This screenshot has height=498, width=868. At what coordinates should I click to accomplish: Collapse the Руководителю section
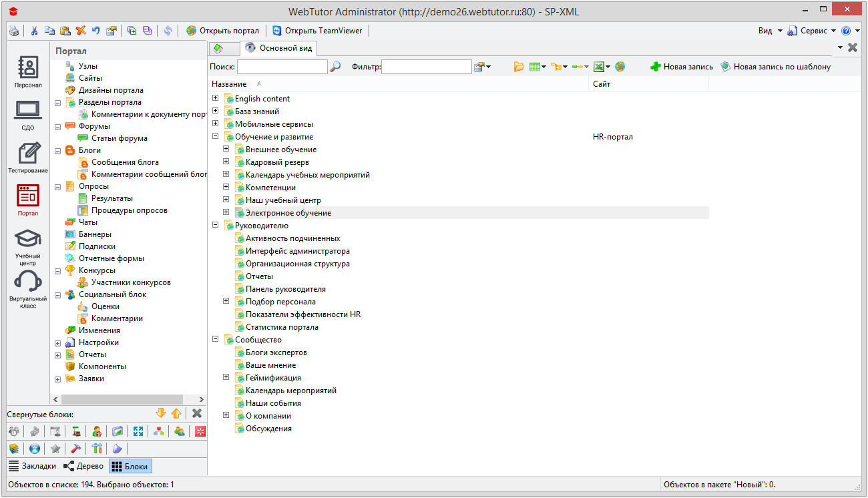pos(215,225)
